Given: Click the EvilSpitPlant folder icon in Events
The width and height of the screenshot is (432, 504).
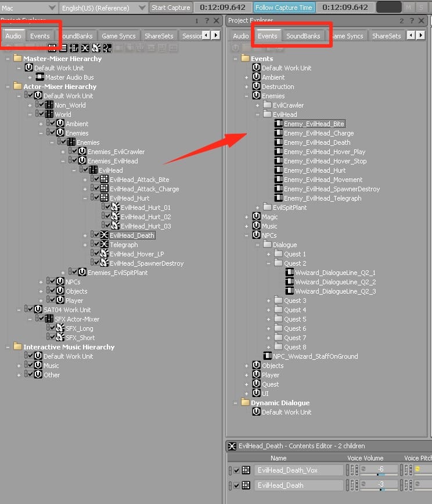Looking at the screenshot, I should coord(267,208).
